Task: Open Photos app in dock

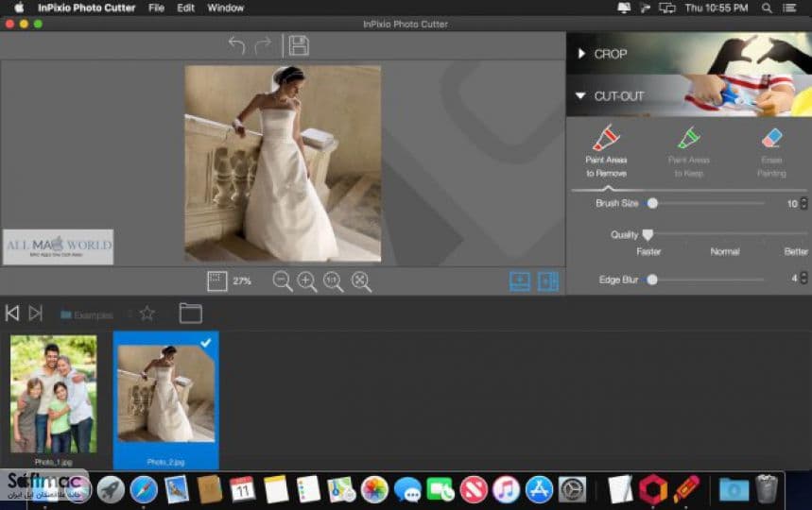Action: (x=374, y=489)
